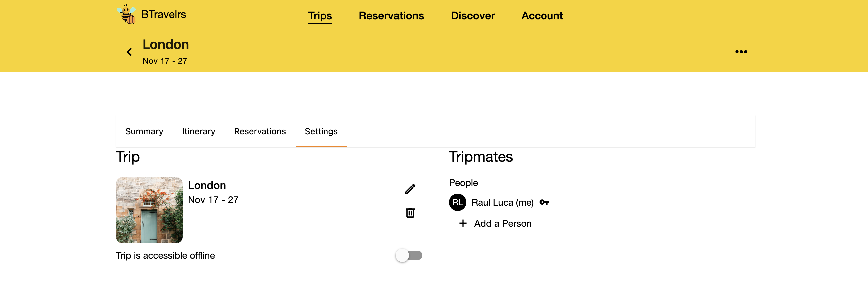
Task: Open the Account menu
Action: 542,16
